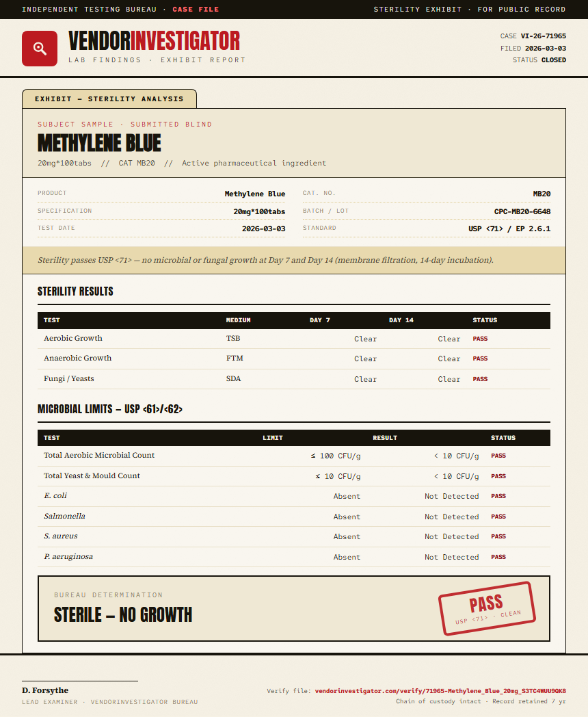
Task: Click the filed date 2026-03-03 in header
Action: [x=546, y=48]
